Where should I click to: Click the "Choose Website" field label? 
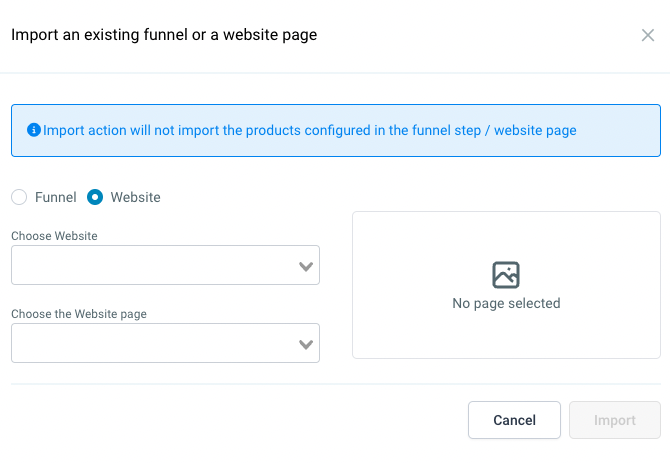point(54,236)
